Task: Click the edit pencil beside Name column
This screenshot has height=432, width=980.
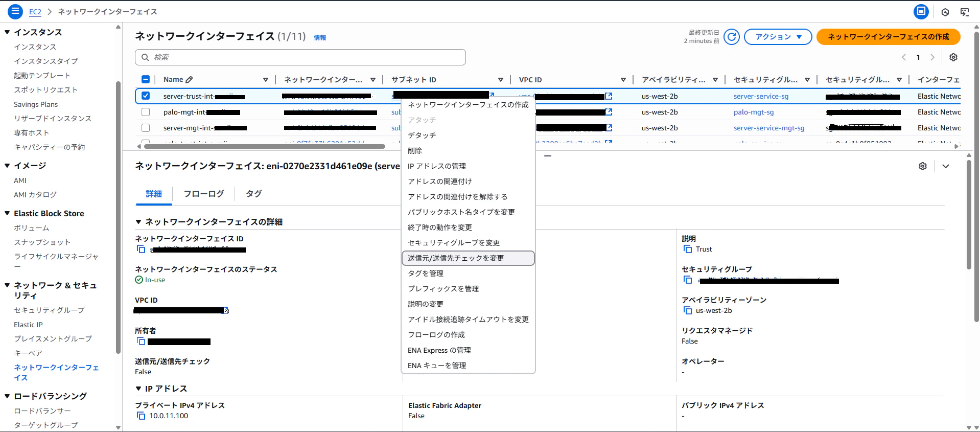Action: [x=189, y=80]
